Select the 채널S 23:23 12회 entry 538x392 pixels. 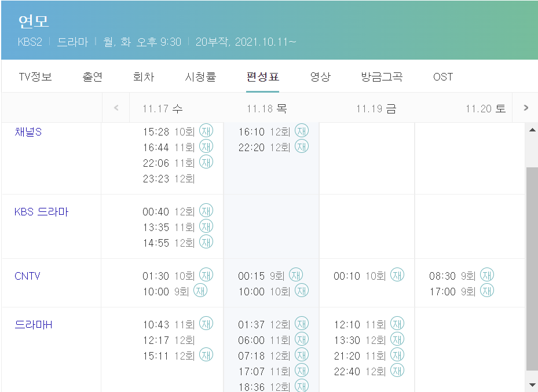pyautogui.click(x=169, y=179)
